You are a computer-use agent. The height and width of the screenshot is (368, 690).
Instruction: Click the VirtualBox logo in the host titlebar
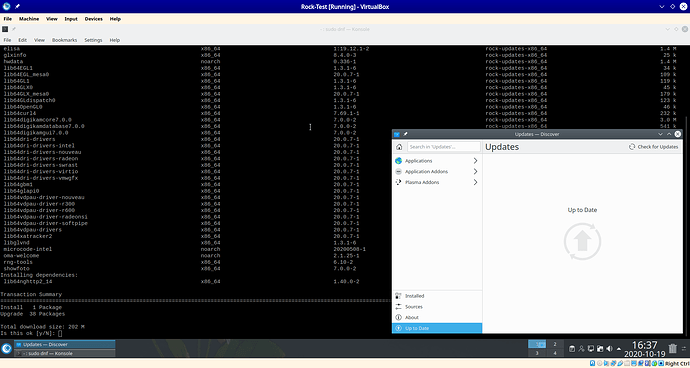pyautogui.click(x=6, y=7)
